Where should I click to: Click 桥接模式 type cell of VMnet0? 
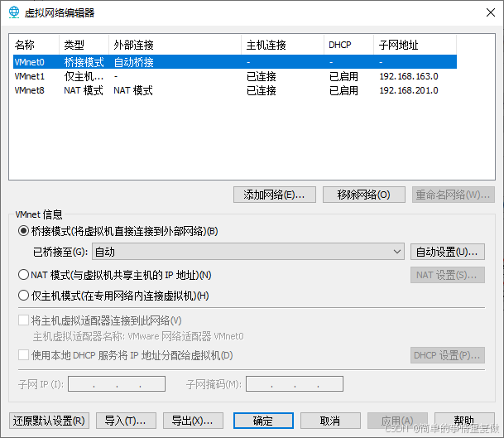pyautogui.click(x=84, y=62)
